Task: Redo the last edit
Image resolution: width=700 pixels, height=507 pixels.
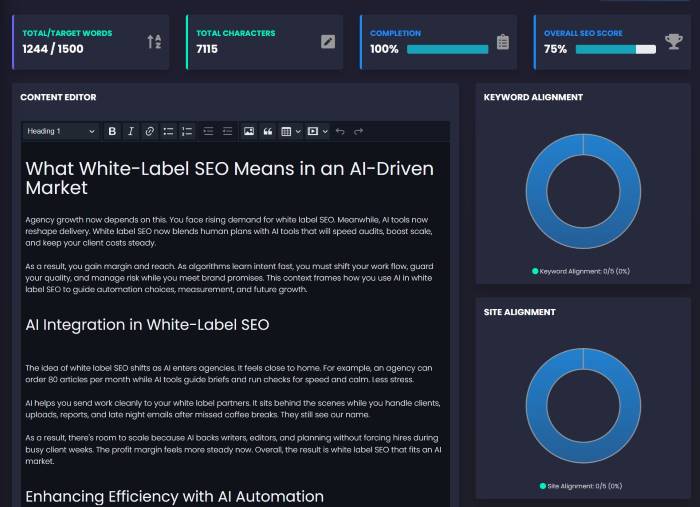Action: [358, 131]
